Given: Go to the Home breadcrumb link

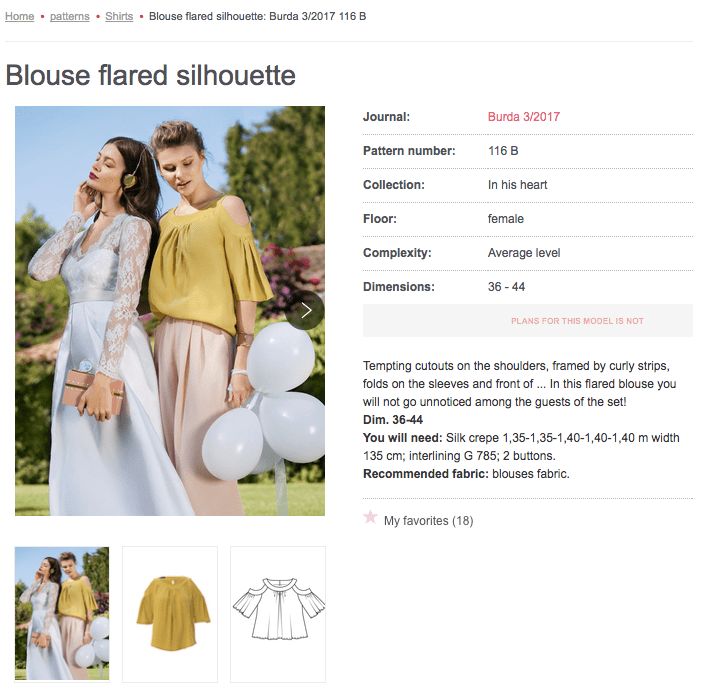Looking at the screenshot, I should click(x=20, y=16).
